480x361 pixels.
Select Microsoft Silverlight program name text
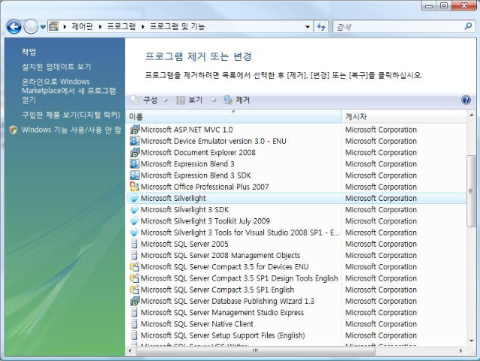173,198
